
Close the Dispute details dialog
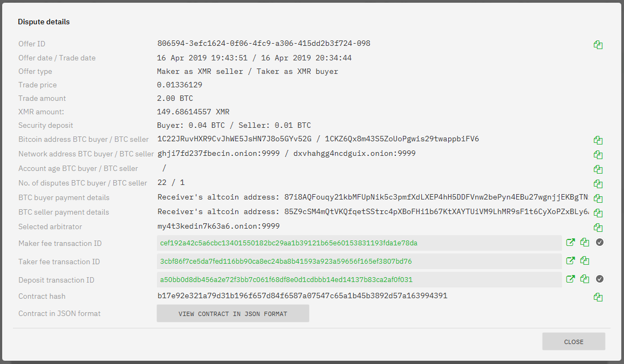tap(573, 342)
